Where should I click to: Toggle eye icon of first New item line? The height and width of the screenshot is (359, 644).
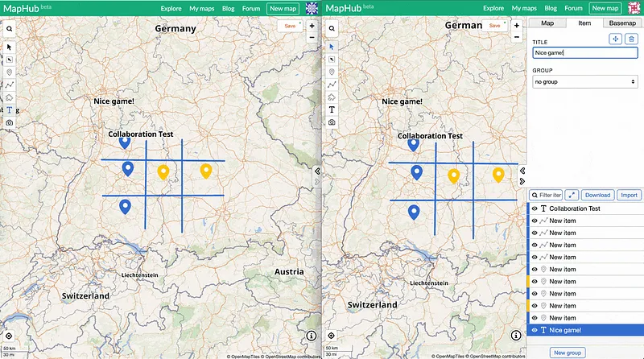coord(535,221)
